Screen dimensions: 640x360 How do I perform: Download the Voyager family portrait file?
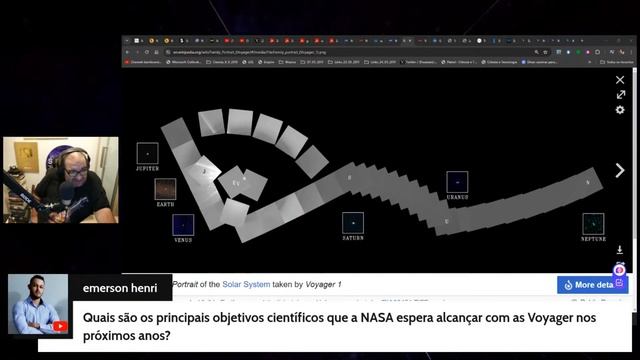620,249
